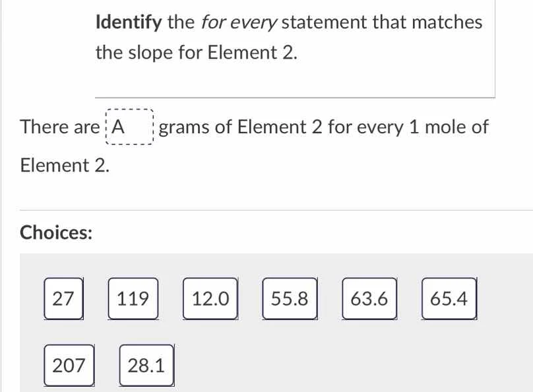
Task: Select the choice tile labeled 119
Action: coord(133,299)
